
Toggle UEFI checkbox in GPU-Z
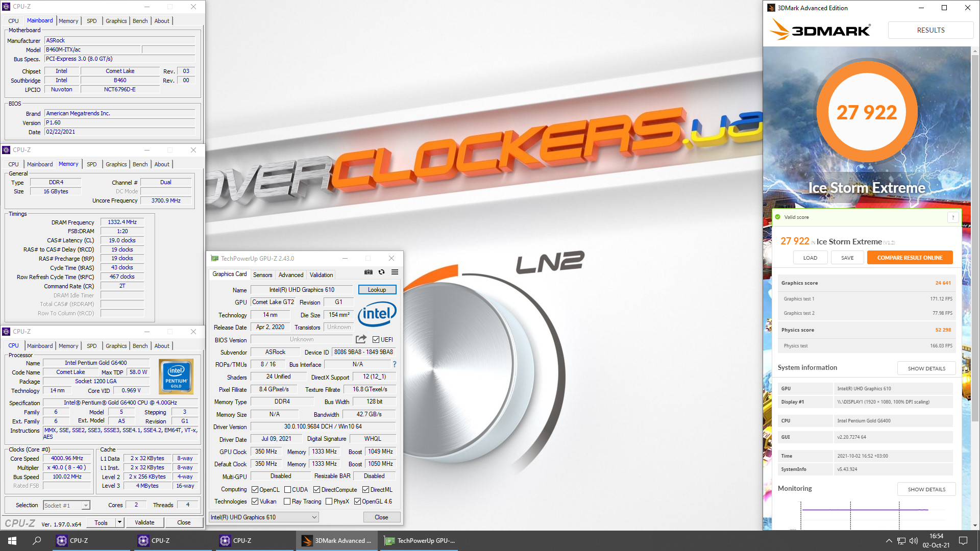coord(376,340)
